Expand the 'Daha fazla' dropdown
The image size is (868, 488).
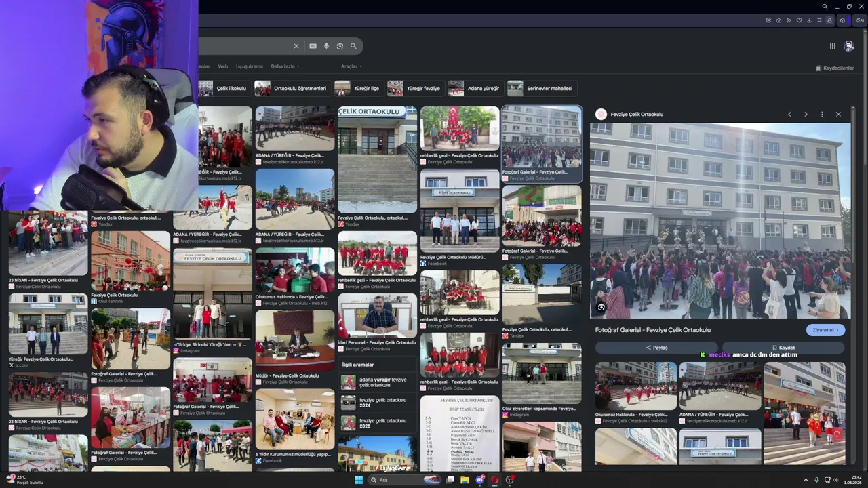click(x=285, y=66)
